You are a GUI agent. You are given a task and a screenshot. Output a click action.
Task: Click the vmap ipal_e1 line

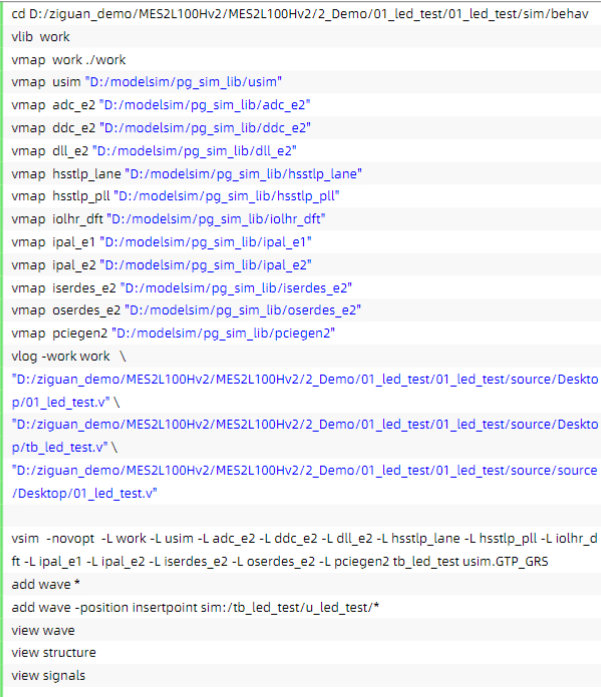(161, 242)
